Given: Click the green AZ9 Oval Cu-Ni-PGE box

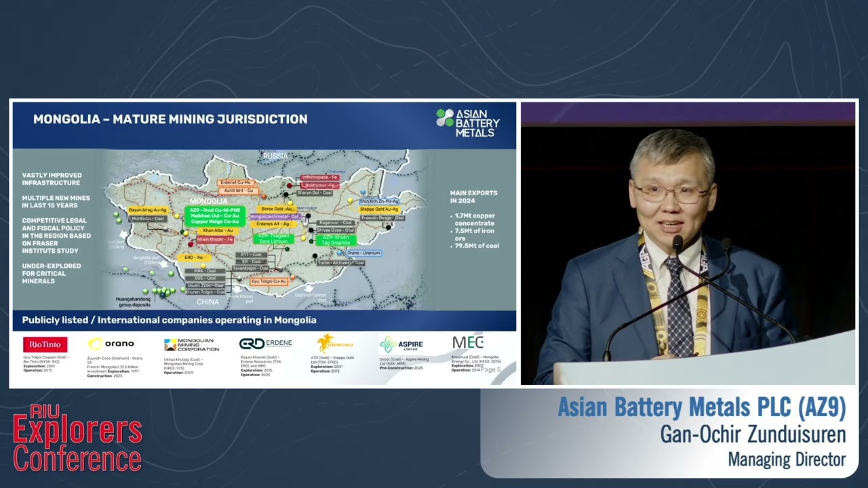Looking at the screenshot, I should [215, 216].
